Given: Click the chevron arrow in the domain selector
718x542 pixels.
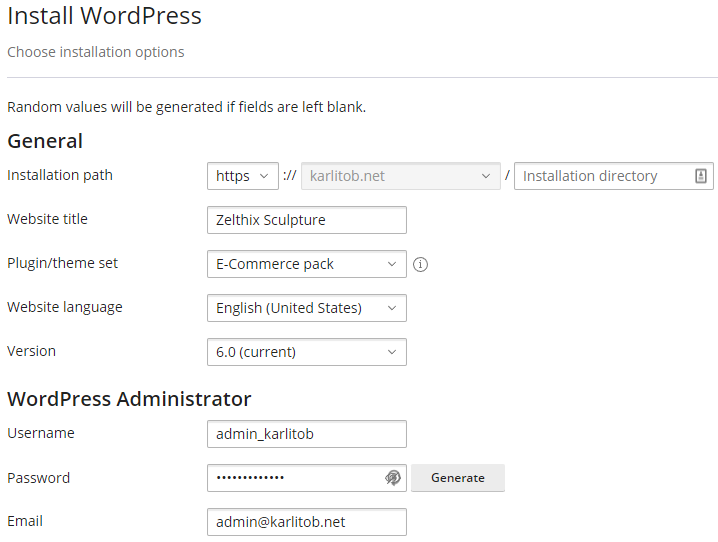Looking at the screenshot, I should click(486, 176).
